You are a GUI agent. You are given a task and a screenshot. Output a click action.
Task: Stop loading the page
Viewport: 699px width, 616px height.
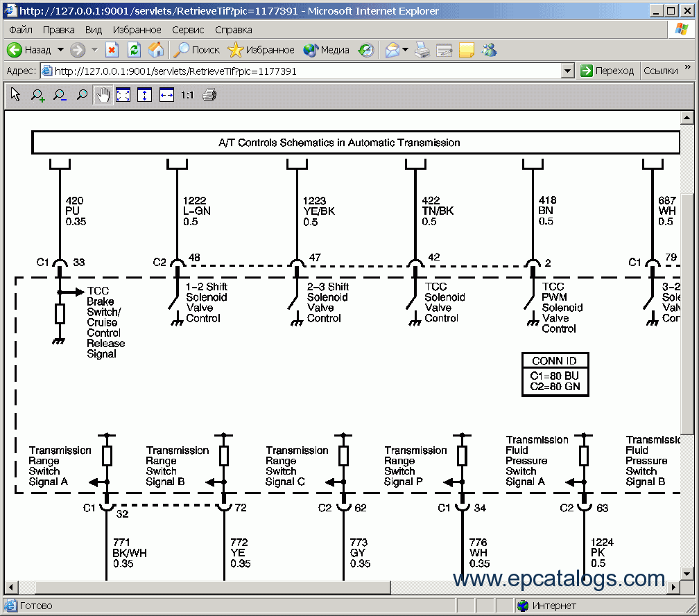pyautogui.click(x=112, y=50)
